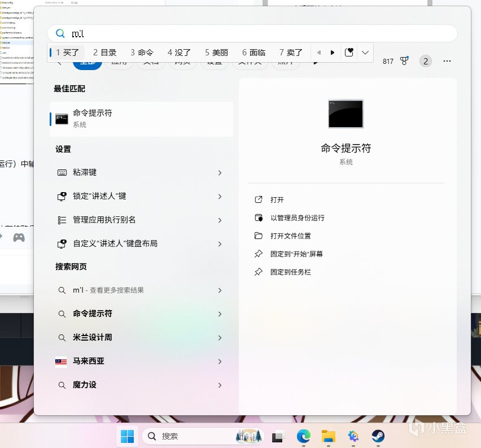Expand arrow for 命令提示符 web suggestion
The width and height of the screenshot is (481, 448).
pyautogui.click(x=220, y=314)
